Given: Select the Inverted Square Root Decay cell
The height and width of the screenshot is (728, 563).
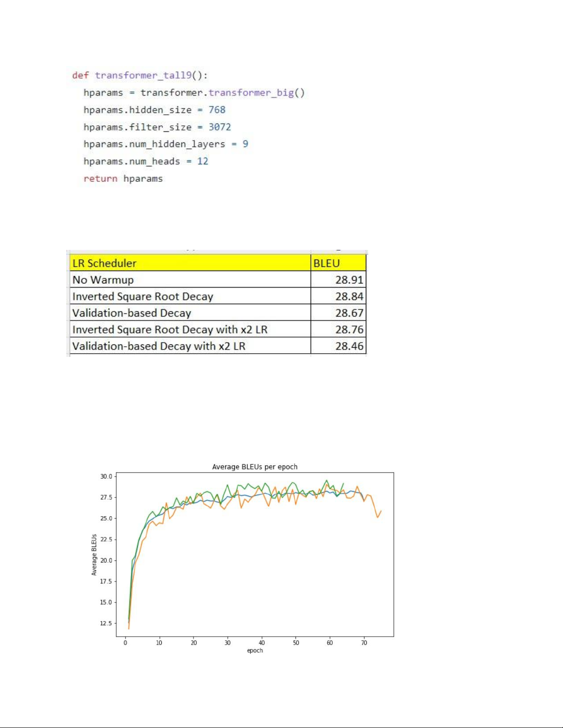Looking at the screenshot, I should (x=143, y=296).
